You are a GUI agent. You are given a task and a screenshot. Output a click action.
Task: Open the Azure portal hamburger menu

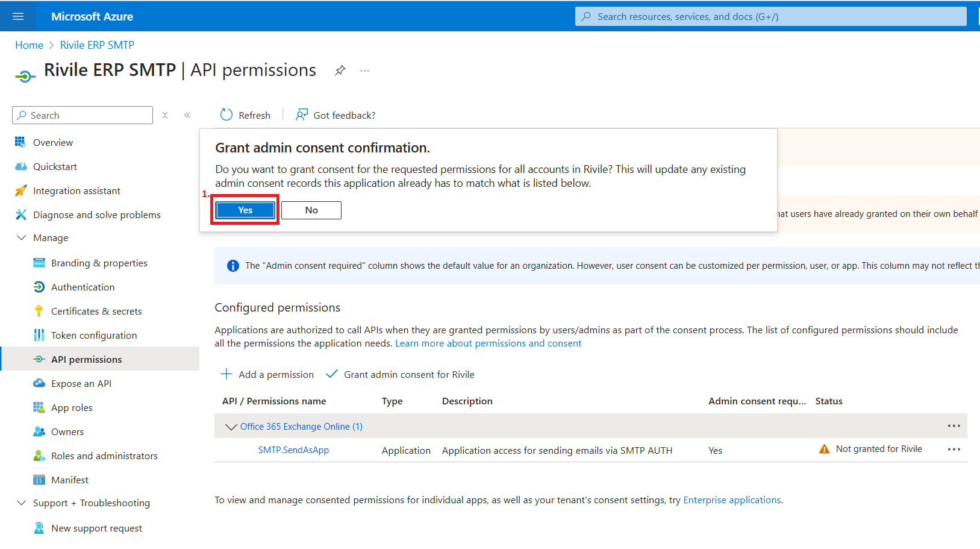coord(18,16)
